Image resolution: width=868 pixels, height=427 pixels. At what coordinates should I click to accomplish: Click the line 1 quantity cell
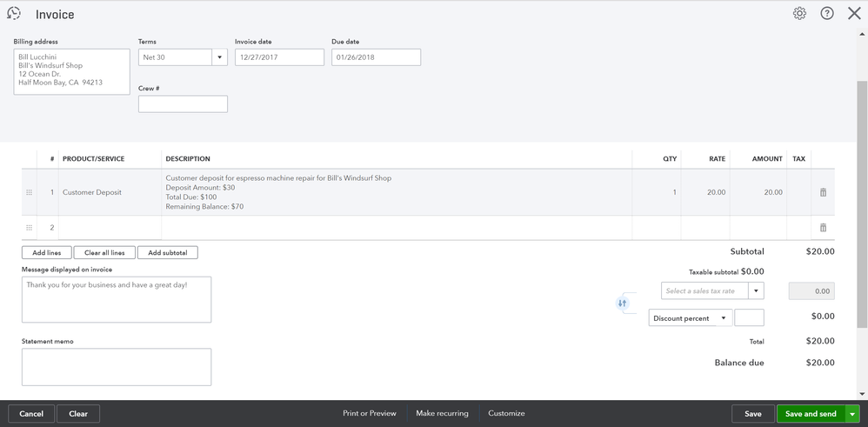tap(657, 192)
